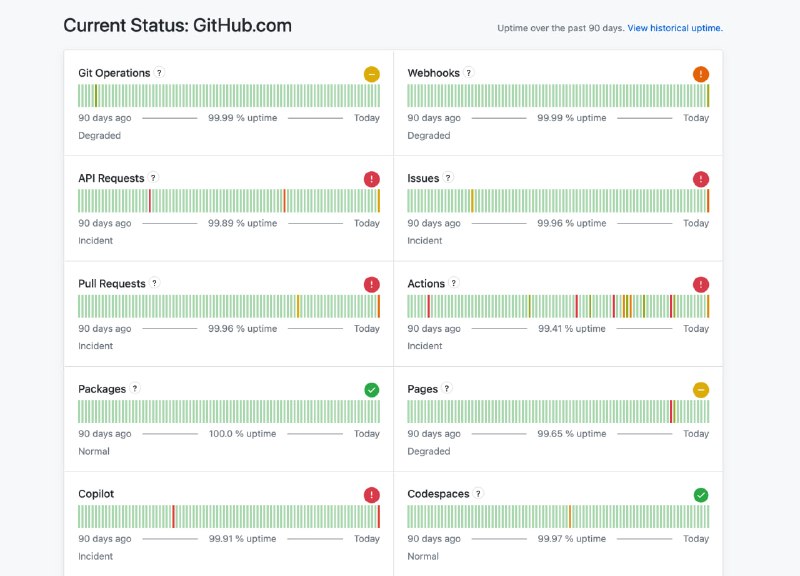The width and height of the screenshot is (800, 576).
Task: Click the question mark next to Issues
Action: pos(447,178)
